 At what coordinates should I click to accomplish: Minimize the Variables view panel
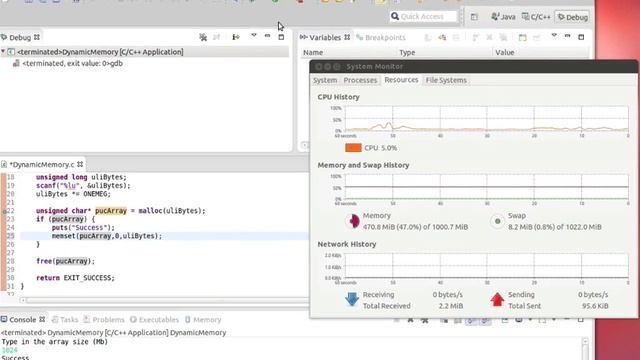click(567, 36)
